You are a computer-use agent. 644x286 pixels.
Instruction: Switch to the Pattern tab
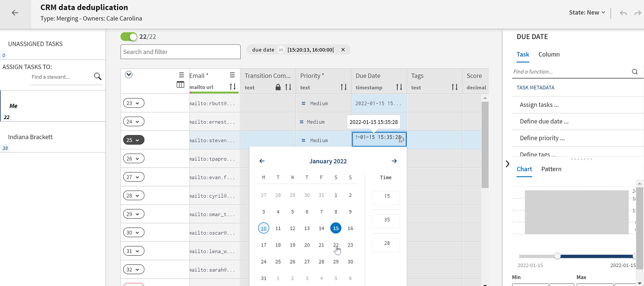(551, 169)
